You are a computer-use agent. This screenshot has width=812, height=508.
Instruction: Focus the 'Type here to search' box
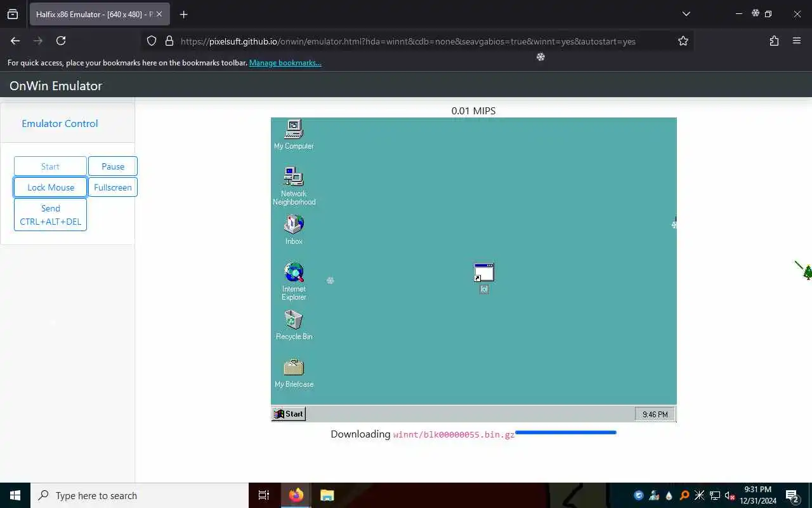click(x=140, y=495)
